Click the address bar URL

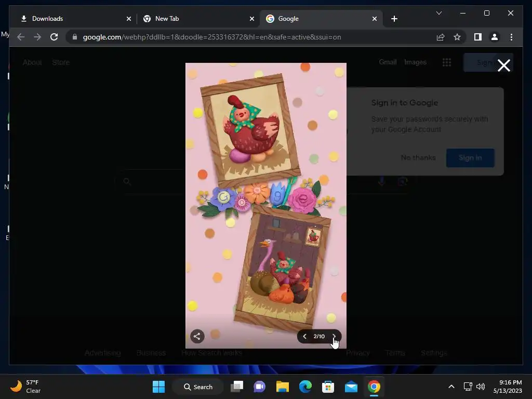(x=212, y=37)
